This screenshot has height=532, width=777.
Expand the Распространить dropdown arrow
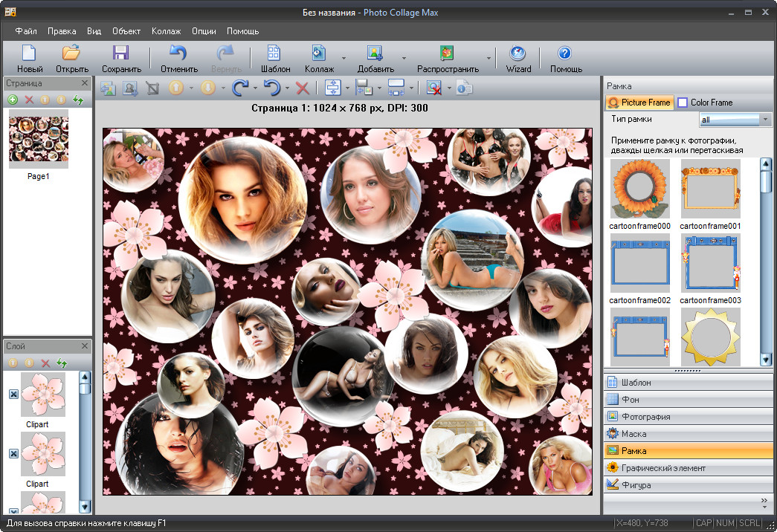[x=489, y=58]
